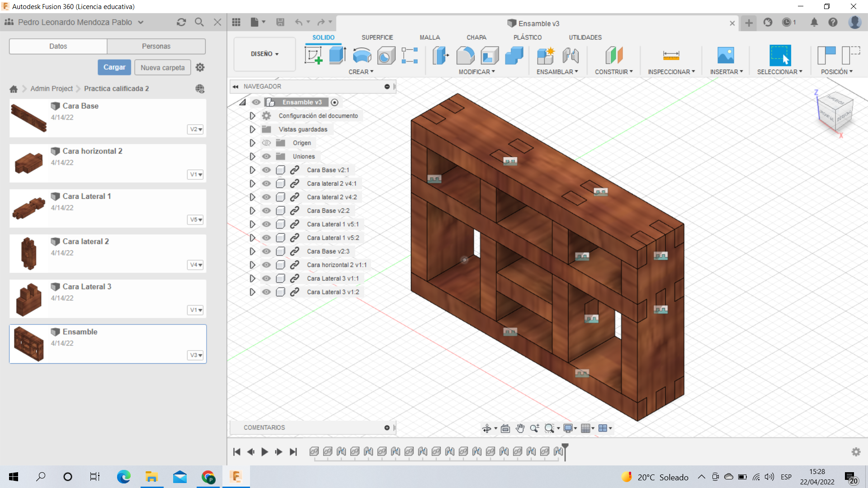The image size is (868, 488).
Task: Open the Cara Lateral 3 thumbnail
Action: tap(29, 299)
